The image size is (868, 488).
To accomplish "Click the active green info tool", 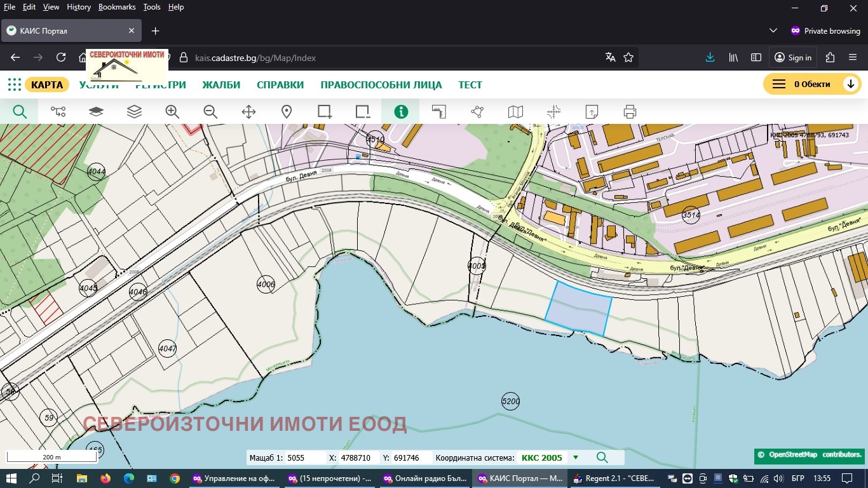I will point(400,111).
